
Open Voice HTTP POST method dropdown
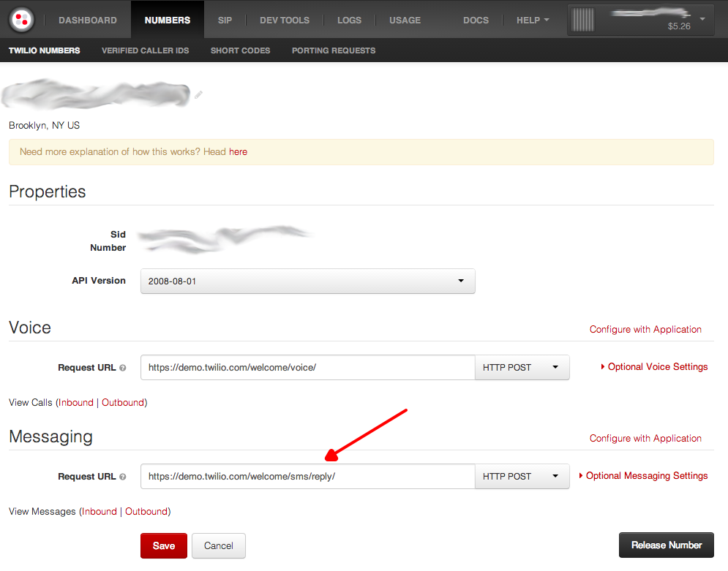(x=522, y=367)
